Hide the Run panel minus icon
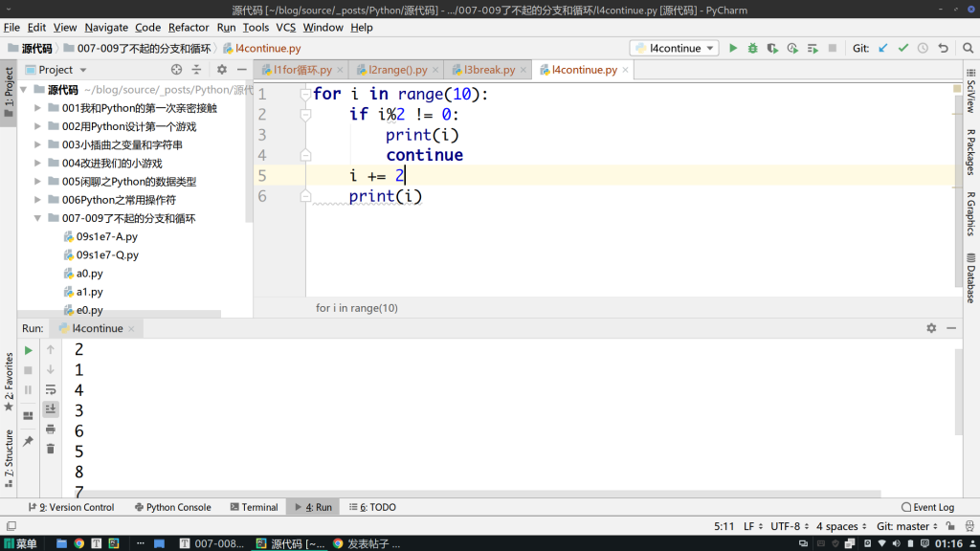The image size is (980, 551). (x=951, y=328)
